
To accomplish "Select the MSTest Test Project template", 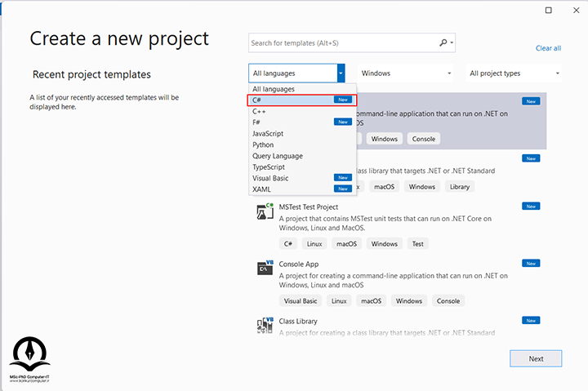I will [x=399, y=225].
